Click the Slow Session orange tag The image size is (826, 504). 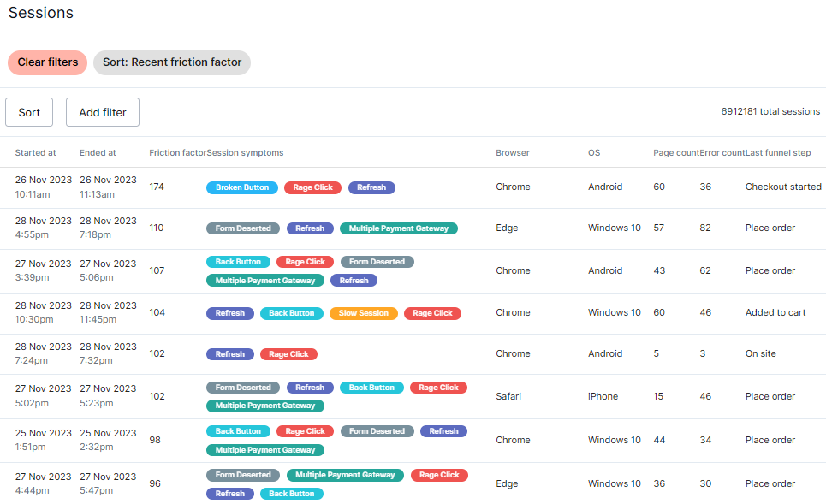click(364, 313)
